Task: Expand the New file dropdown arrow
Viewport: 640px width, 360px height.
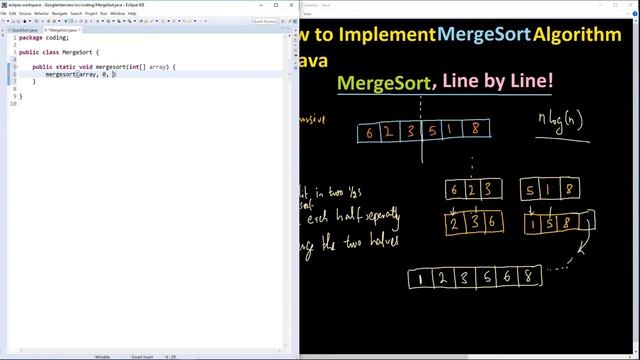Action: 7,21
